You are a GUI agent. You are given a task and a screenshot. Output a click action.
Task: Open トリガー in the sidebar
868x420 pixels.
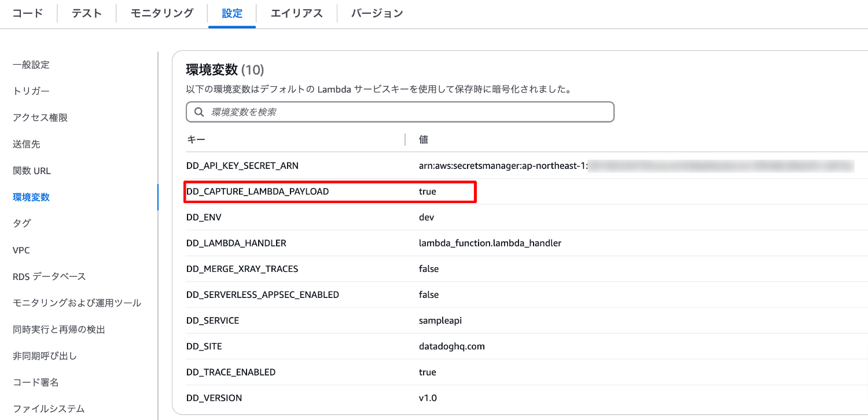pos(31,91)
